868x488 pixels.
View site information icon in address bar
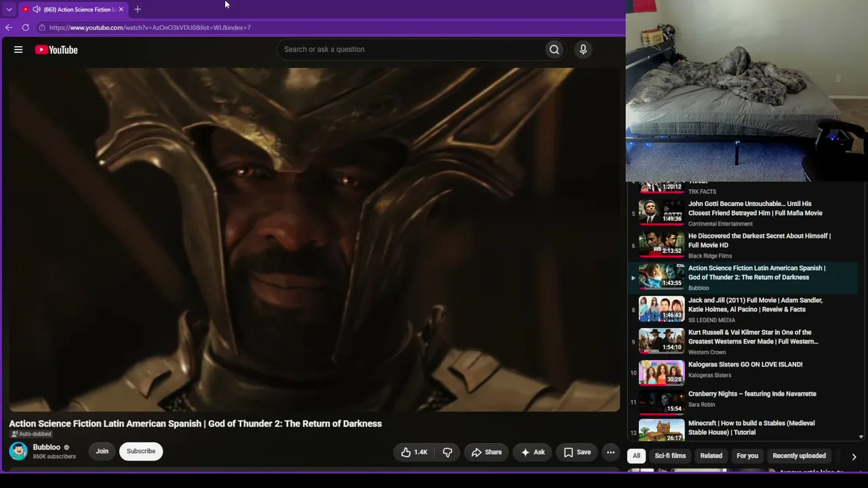coord(42,28)
